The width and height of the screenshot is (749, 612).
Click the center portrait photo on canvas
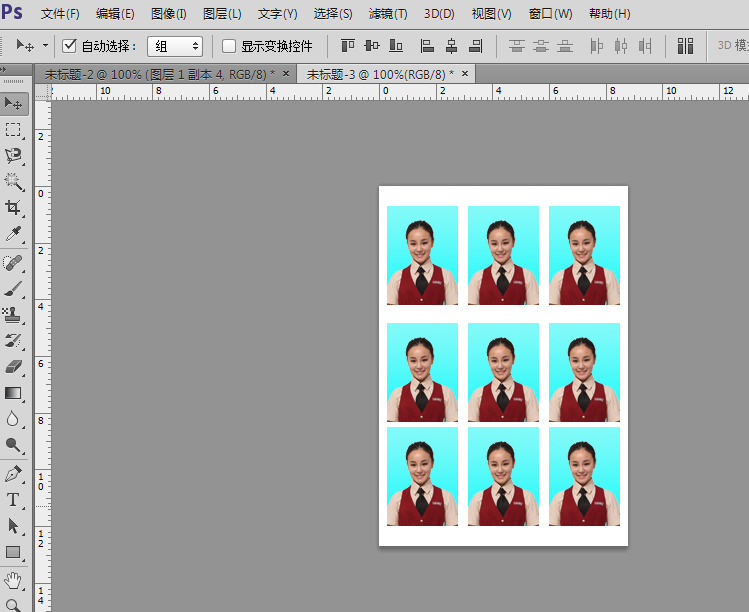(x=503, y=372)
